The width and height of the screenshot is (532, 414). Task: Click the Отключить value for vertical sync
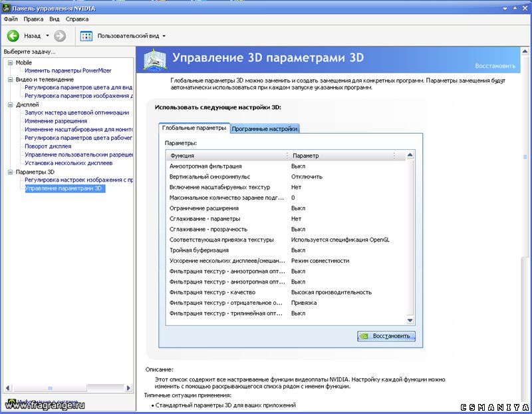(307, 177)
